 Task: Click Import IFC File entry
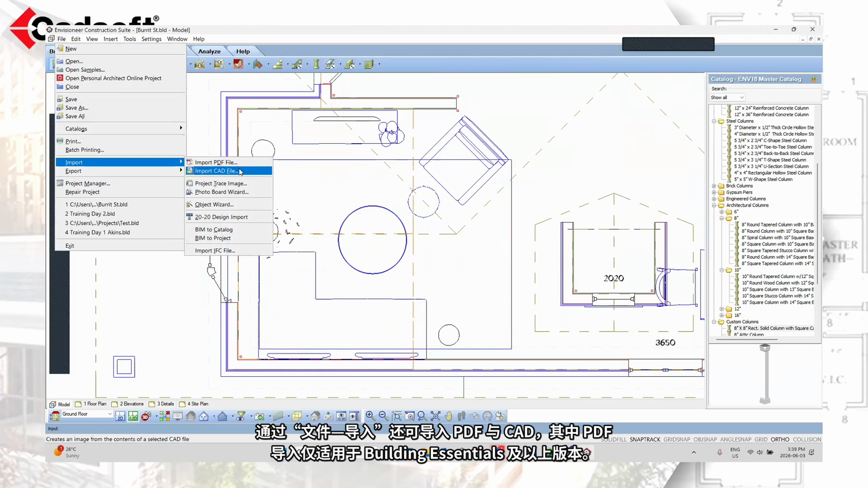pos(228,251)
